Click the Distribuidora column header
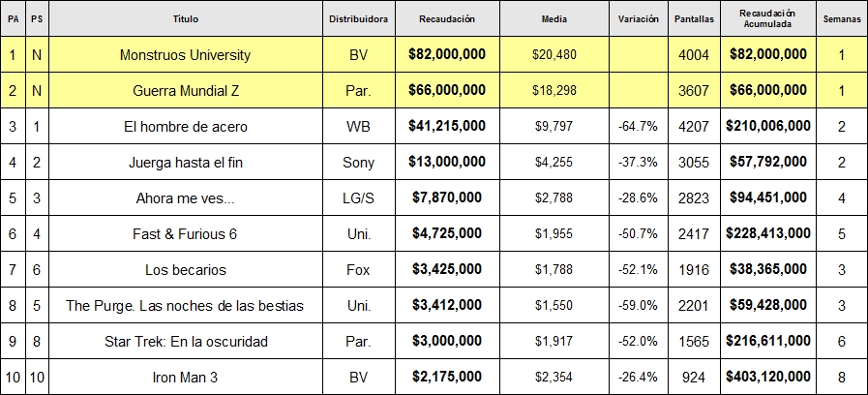 coord(359,18)
